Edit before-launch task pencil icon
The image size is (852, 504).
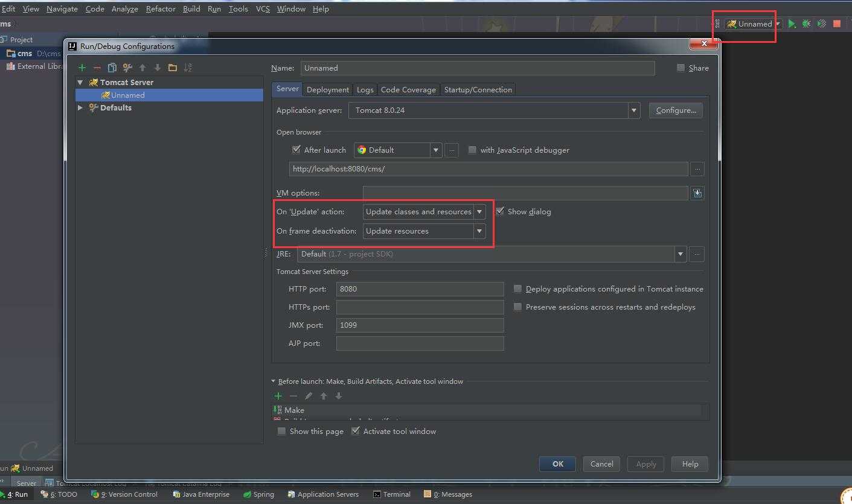[309, 396]
